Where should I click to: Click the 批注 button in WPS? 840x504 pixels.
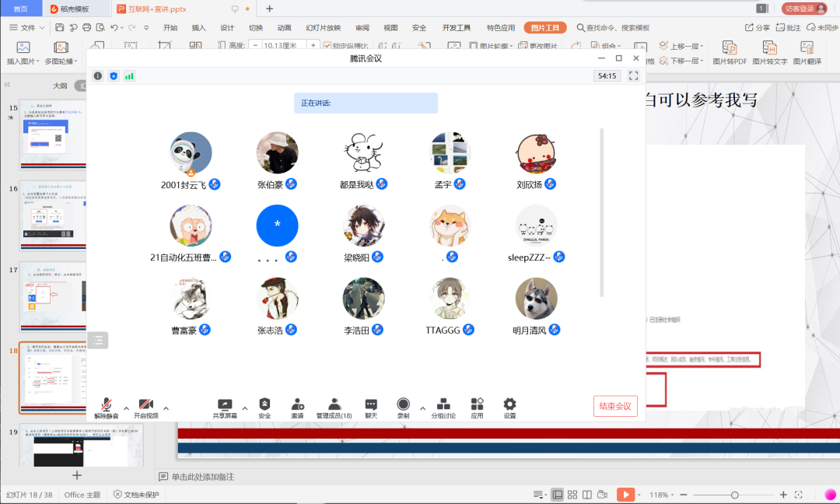789,28
